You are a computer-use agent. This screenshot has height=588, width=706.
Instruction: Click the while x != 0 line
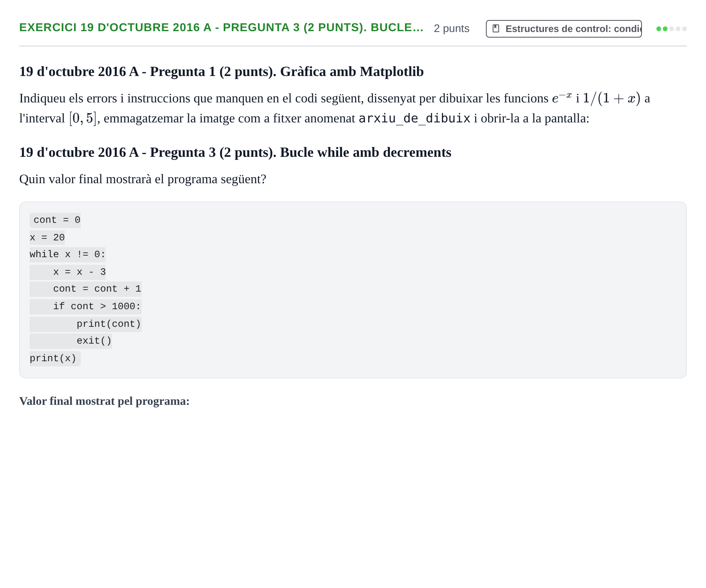(68, 254)
